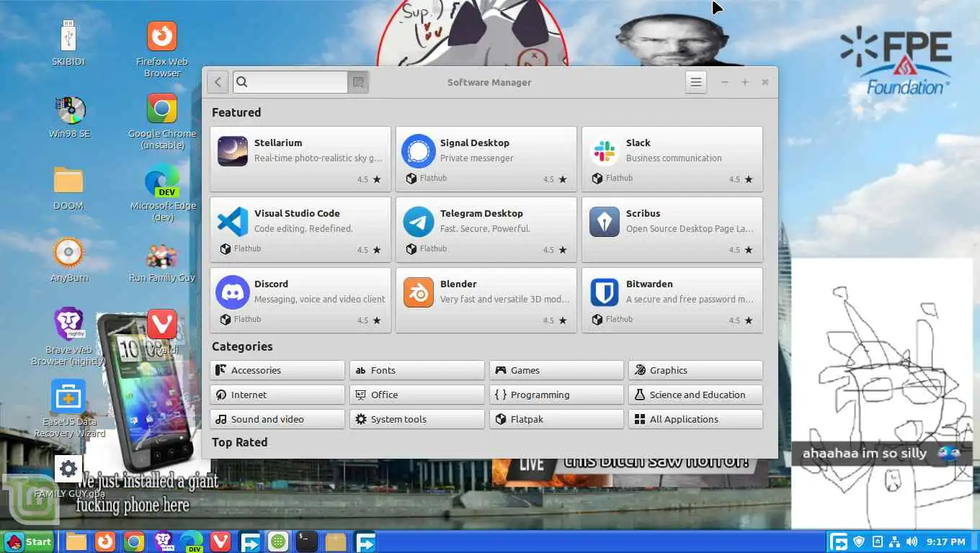
Task: Select the AnyBurn desktop icon
Action: 69,260
